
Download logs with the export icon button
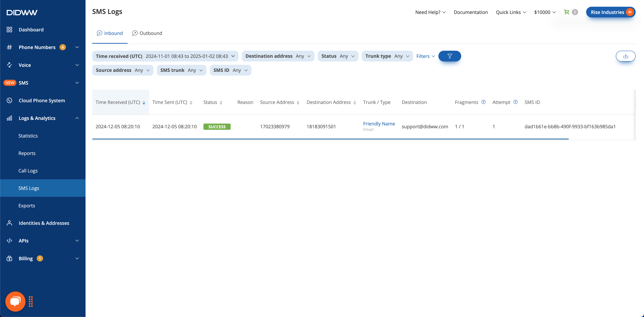click(626, 56)
